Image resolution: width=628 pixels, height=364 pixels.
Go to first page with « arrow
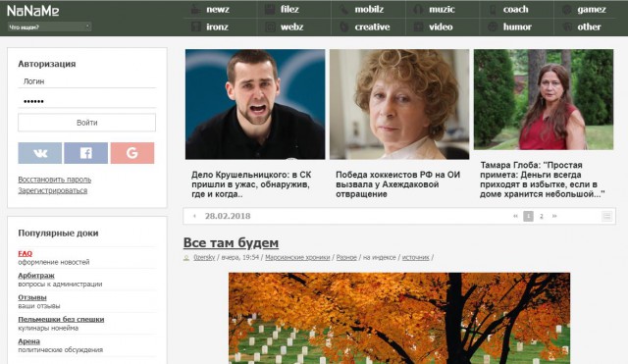point(515,216)
